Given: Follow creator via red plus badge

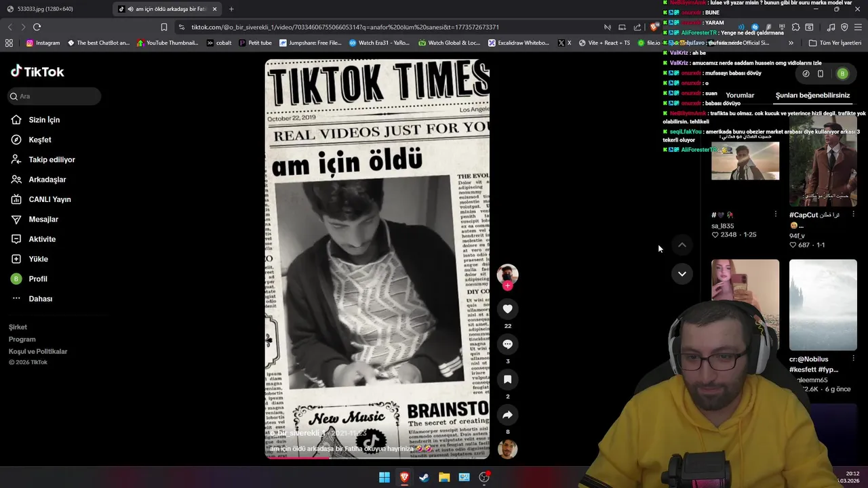Looking at the screenshot, I should [507, 286].
